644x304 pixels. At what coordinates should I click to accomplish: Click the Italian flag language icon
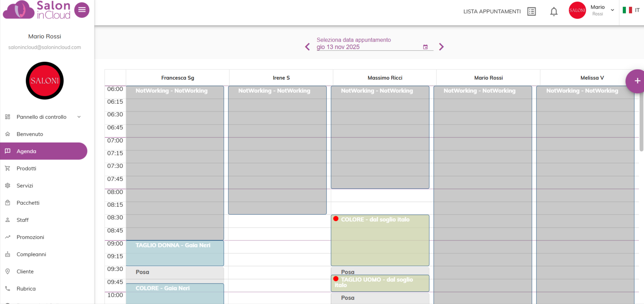tap(627, 10)
